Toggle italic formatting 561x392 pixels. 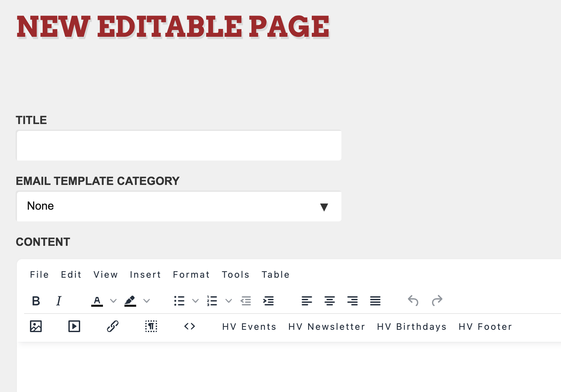pos(59,301)
